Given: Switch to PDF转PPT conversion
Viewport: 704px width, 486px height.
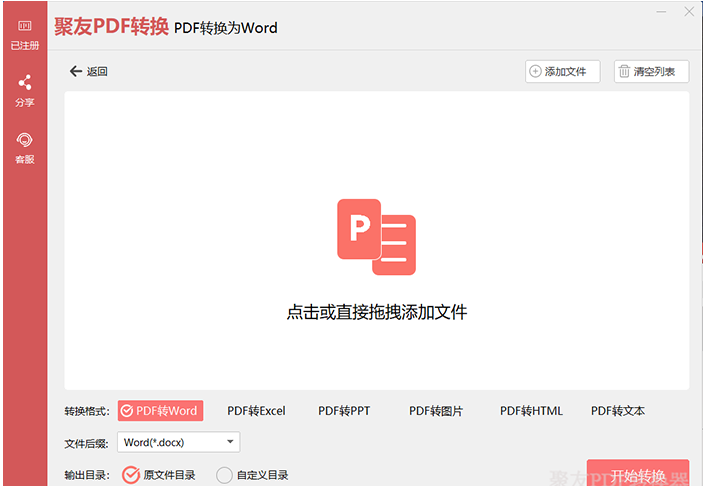Looking at the screenshot, I should pos(344,411).
